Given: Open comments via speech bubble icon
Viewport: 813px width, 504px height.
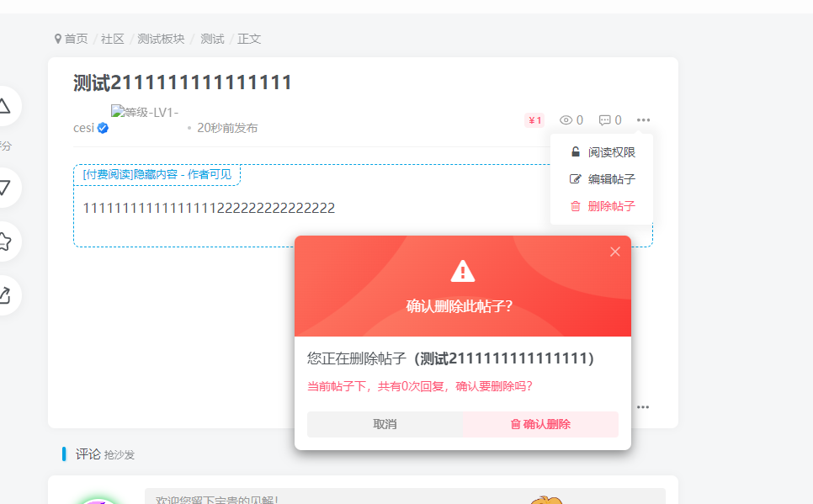Looking at the screenshot, I should (604, 119).
